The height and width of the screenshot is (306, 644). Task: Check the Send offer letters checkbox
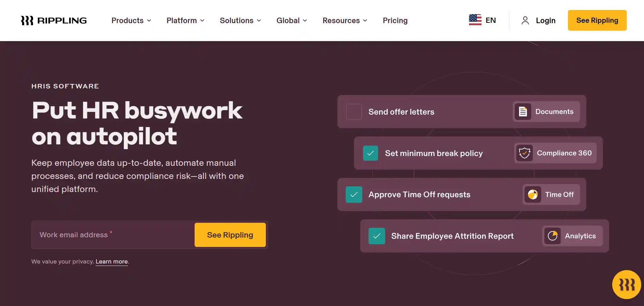tap(354, 112)
